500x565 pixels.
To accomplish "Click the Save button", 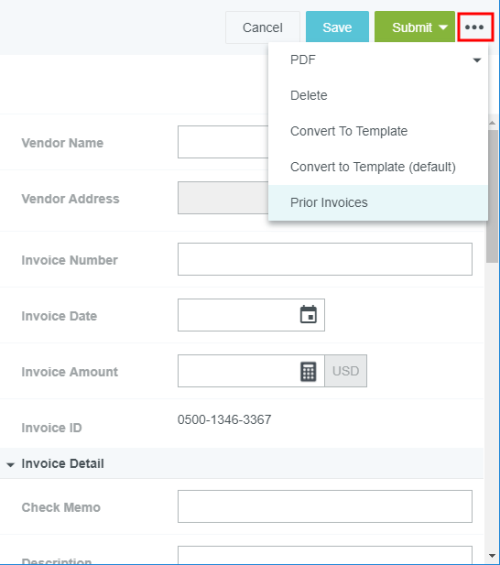I will [x=337, y=27].
